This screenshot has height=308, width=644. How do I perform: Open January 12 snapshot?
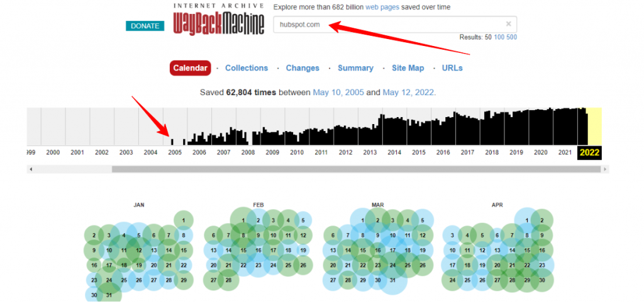(x=139, y=250)
